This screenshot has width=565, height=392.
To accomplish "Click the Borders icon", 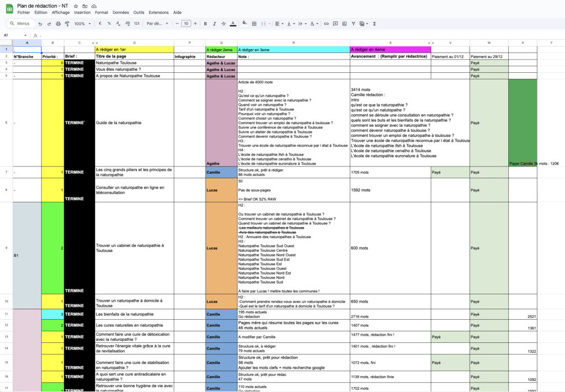I will tap(254, 24).
